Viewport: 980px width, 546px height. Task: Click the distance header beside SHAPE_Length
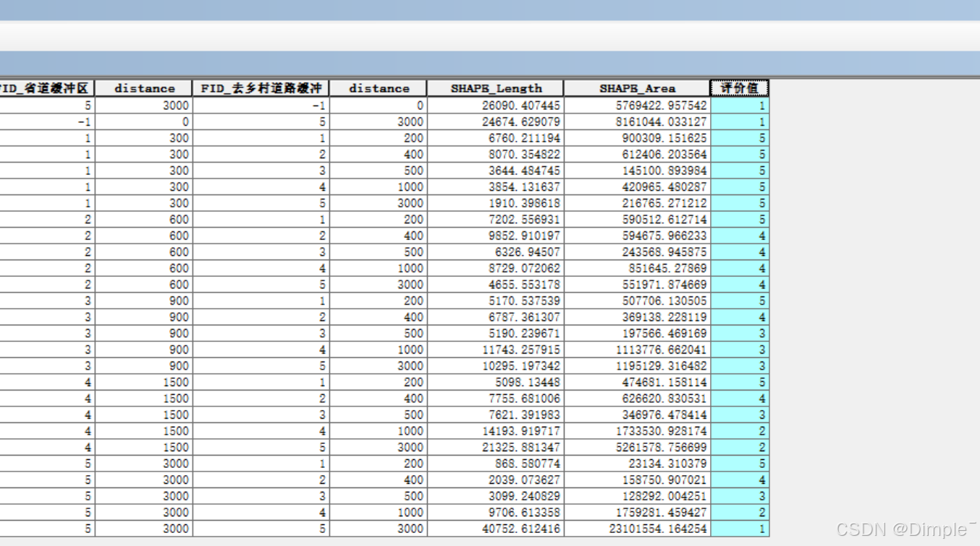pos(379,88)
